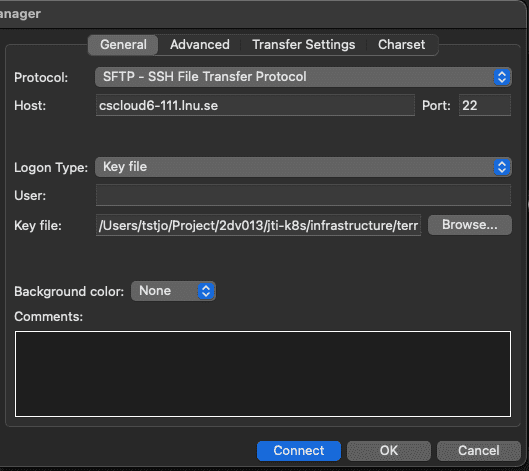
Task: Click the Site Manager title bar
Action: 263,14
